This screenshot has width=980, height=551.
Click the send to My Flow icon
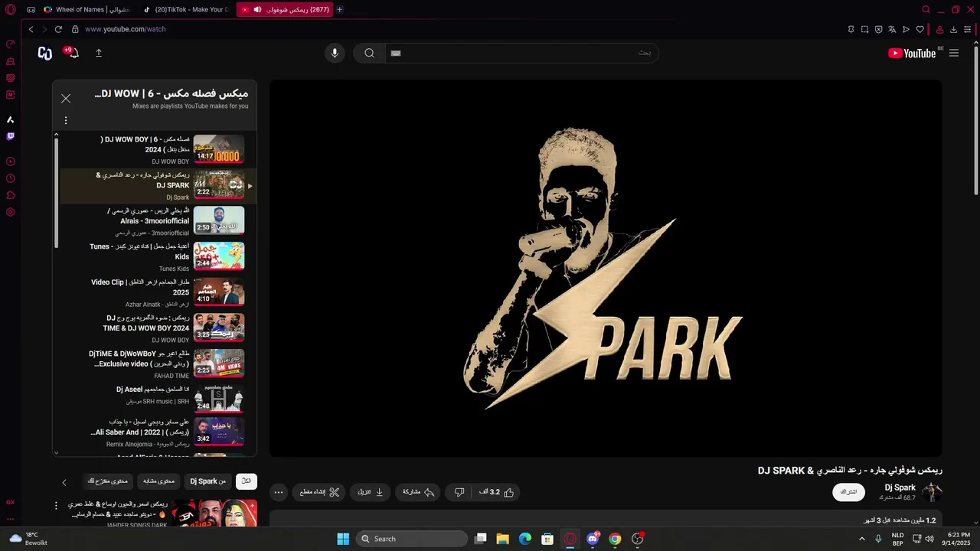pyautogui.click(x=906, y=29)
